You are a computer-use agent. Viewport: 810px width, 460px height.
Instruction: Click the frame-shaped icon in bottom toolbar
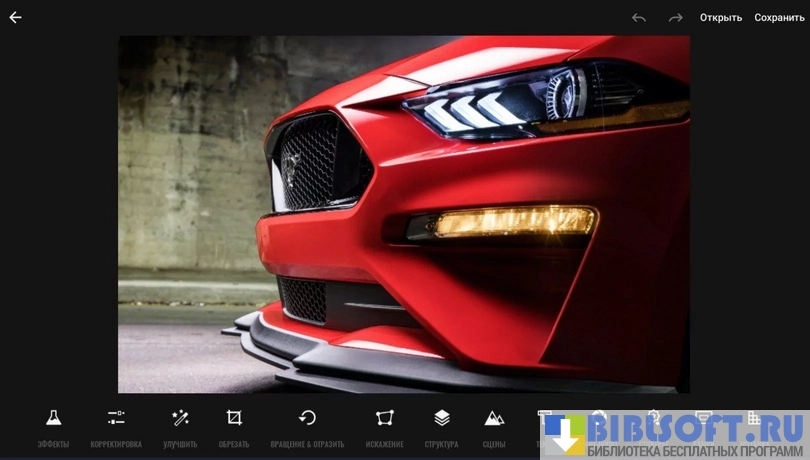(703, 417)
